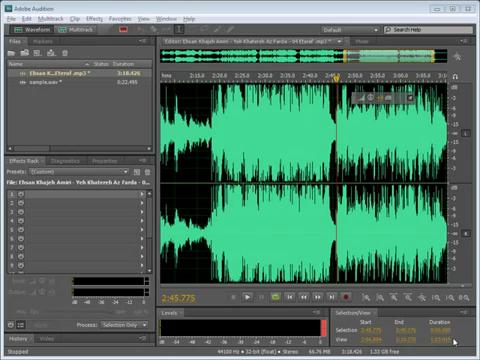Click the New File icon in Files panel
This screenshot has height=360, width=480.
[x=37, y=53]
